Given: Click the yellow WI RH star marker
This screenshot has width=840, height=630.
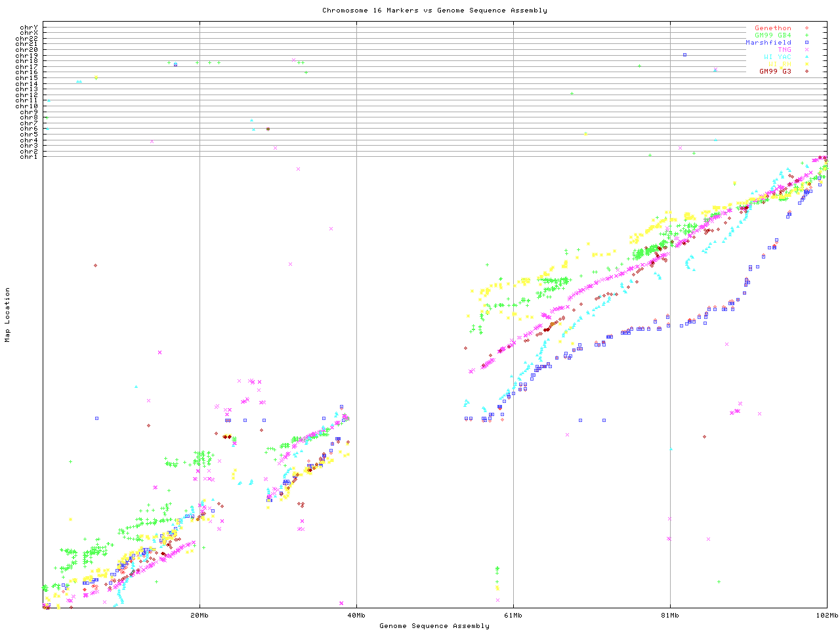Looking at the screenshot, I should pyautogui.click(x=807, y=64).
